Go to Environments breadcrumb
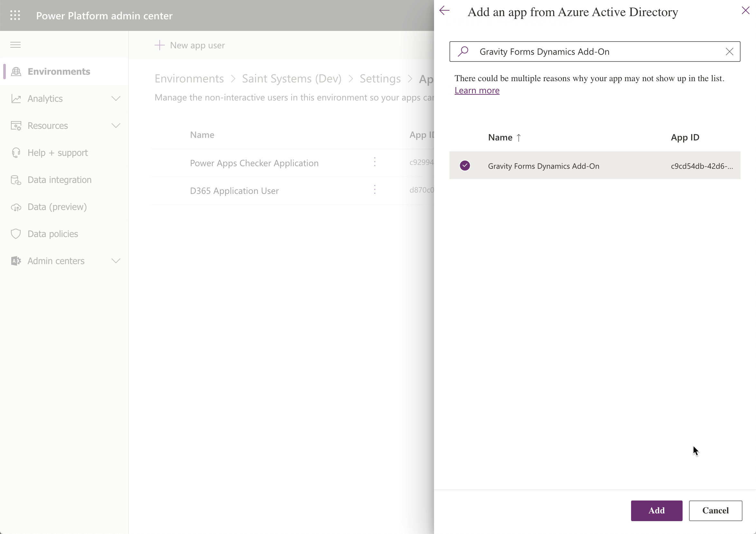 tap(189, 79)
